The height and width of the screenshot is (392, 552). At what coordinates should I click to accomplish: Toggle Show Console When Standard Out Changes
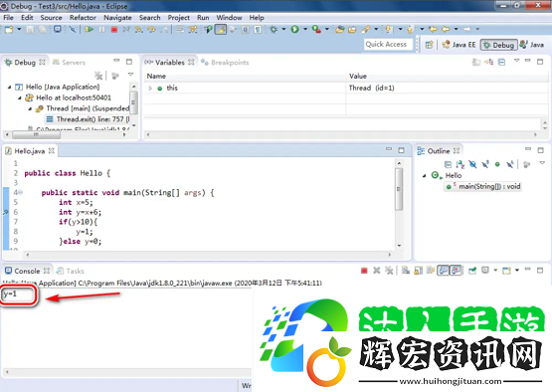[443, 271]
